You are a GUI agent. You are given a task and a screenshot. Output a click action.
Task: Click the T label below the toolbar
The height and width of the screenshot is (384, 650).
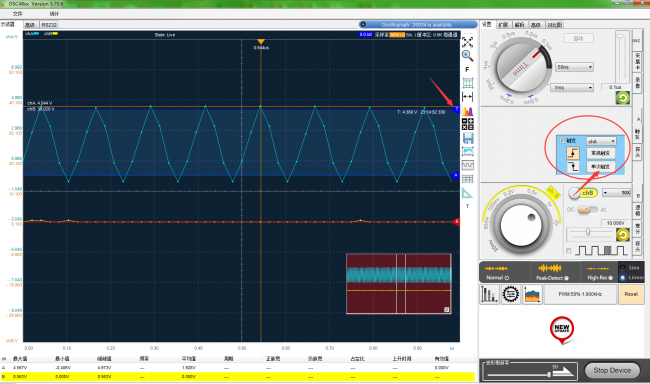[467, 206]
